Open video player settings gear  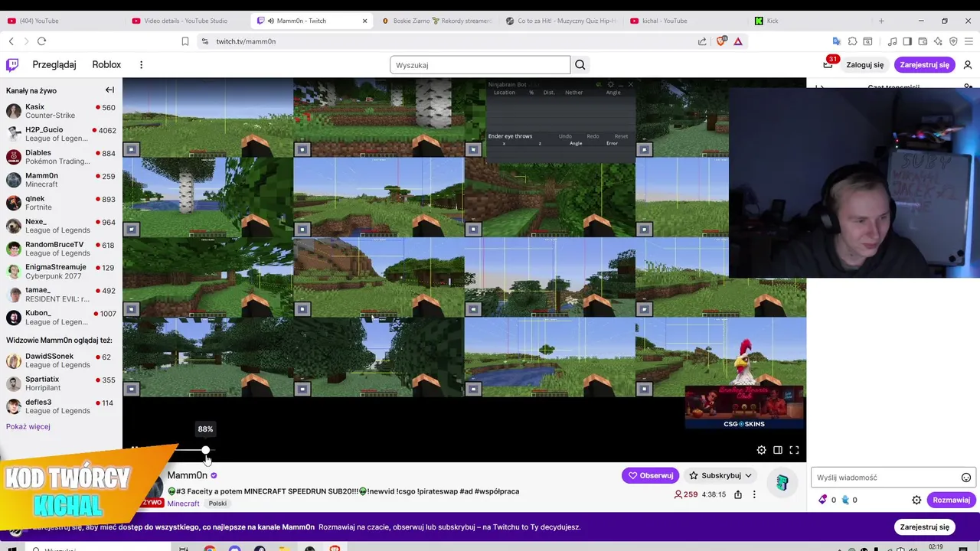click(x=761, y=450)
